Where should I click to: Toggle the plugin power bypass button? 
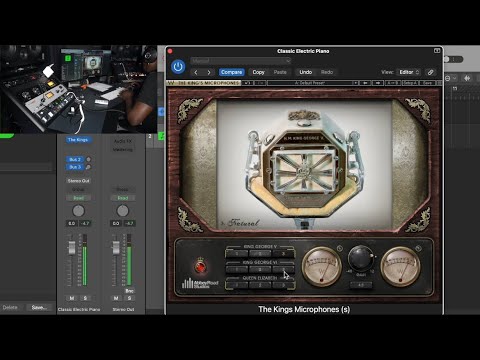coord(178,67)
